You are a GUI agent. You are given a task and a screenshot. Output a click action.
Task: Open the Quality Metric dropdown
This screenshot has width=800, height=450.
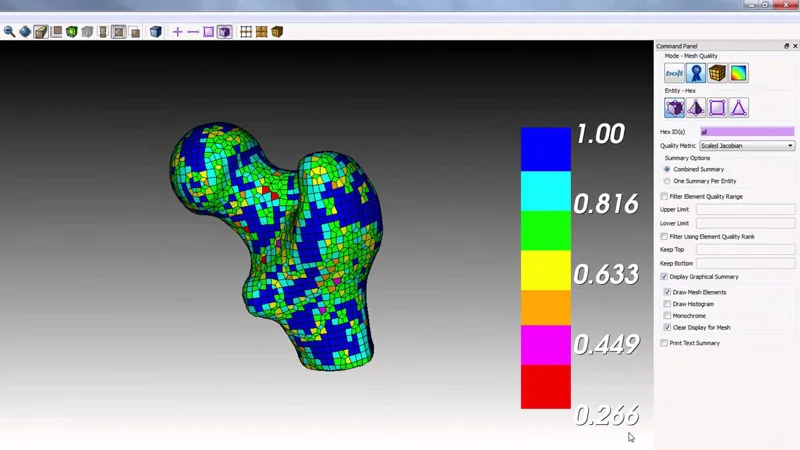tap(747, 146)
